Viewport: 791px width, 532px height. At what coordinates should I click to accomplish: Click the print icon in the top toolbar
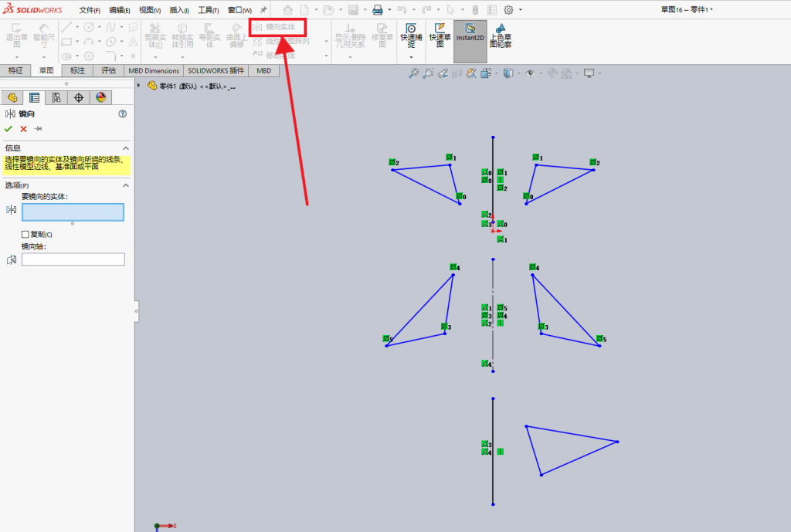pos(377,9)
